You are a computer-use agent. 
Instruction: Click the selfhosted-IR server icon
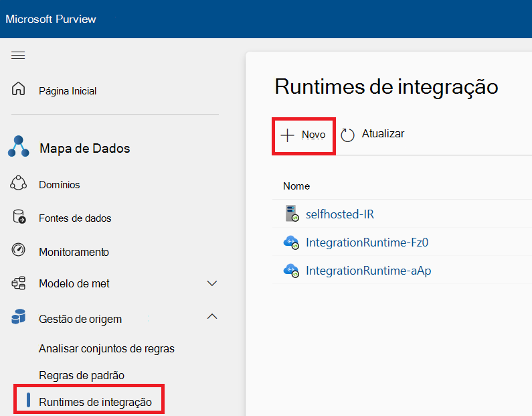291,214
